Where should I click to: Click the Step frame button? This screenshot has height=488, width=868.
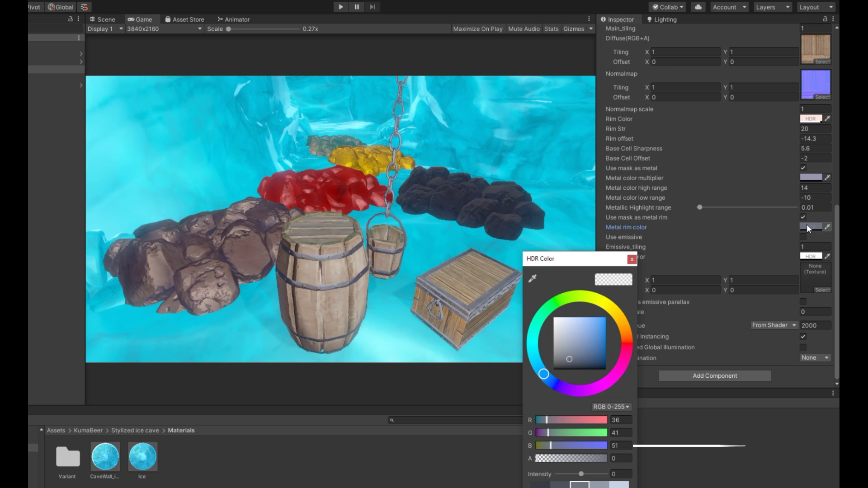(x=373, y=7)
